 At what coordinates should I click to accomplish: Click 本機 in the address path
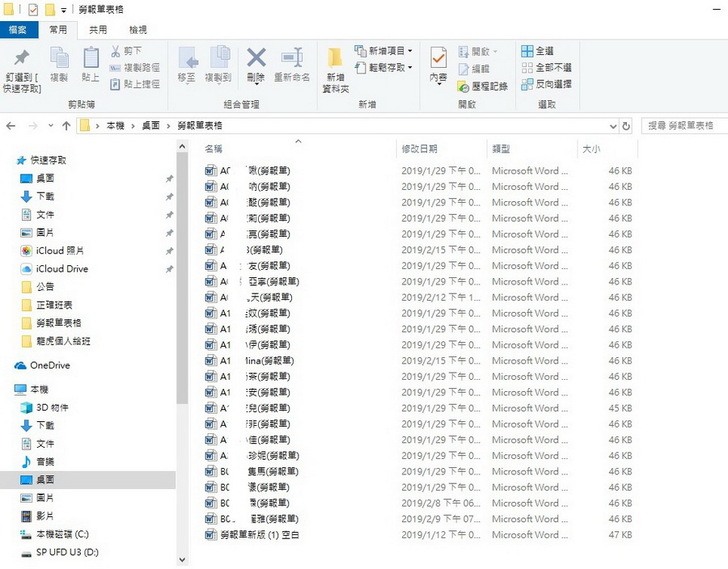(x=116, y=126)
